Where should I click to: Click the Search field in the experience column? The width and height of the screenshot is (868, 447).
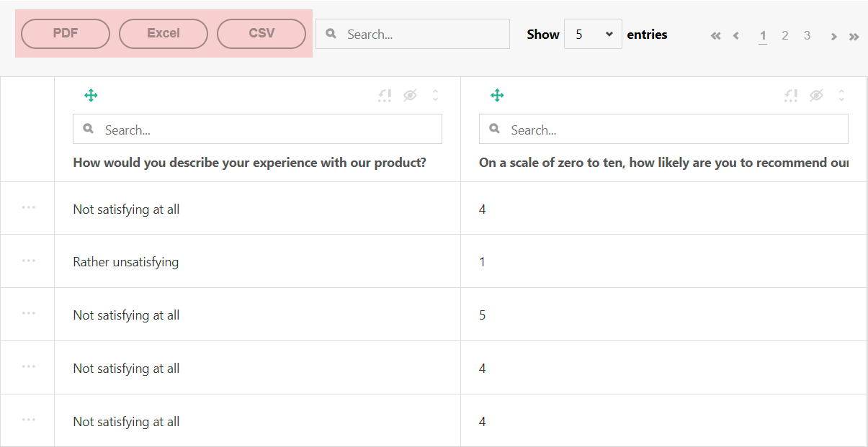pos(257,129)
